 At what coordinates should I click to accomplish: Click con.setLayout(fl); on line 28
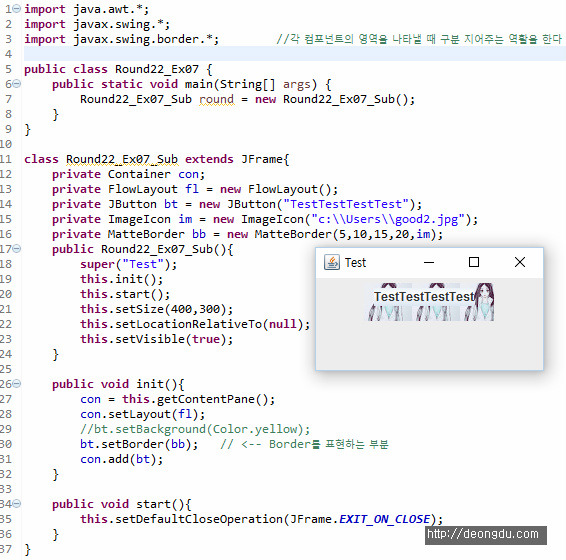(x=143, y=414)
